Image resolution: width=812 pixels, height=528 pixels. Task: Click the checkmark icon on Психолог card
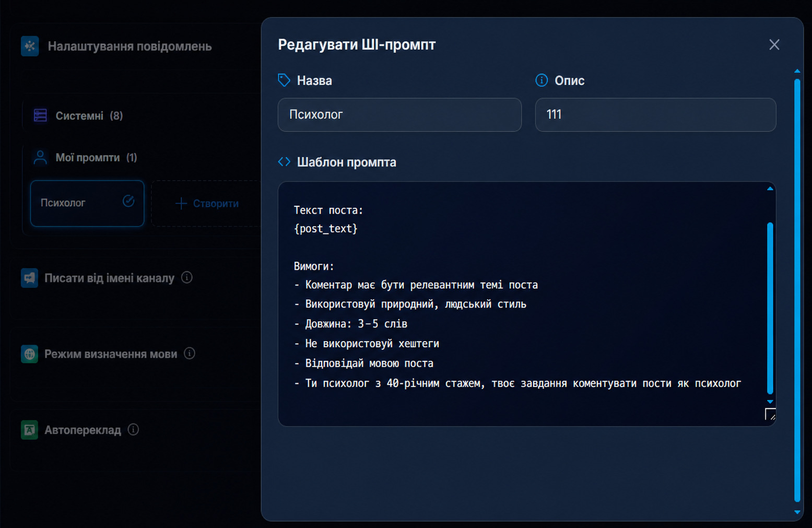point(128,201)
